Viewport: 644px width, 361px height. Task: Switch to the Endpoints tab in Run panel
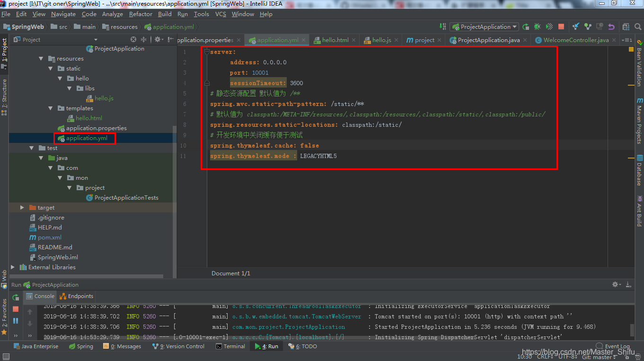pos(77,296)
